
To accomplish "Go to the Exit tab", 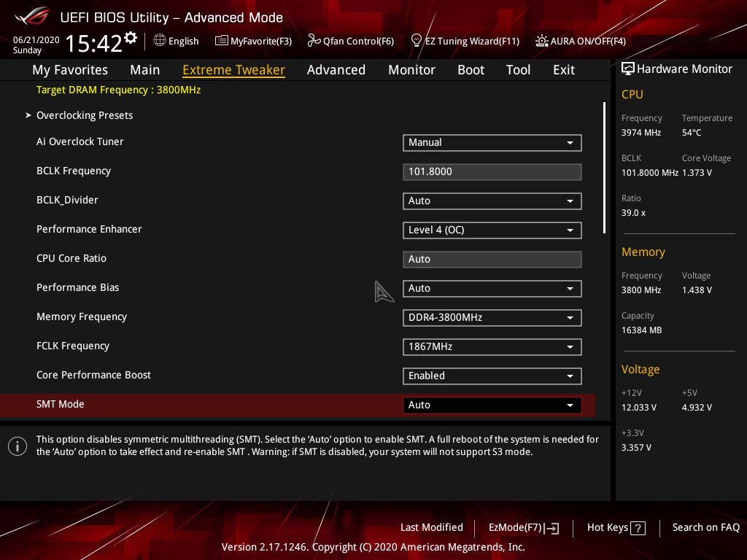I will pos(564,70).
